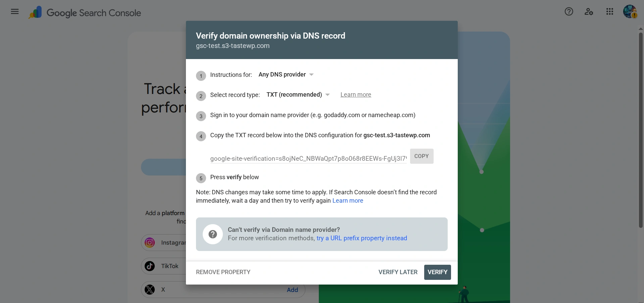Screen dimensions: 644x303
Task: Click the Google Search Console logo
Action: tap(85, 13)
